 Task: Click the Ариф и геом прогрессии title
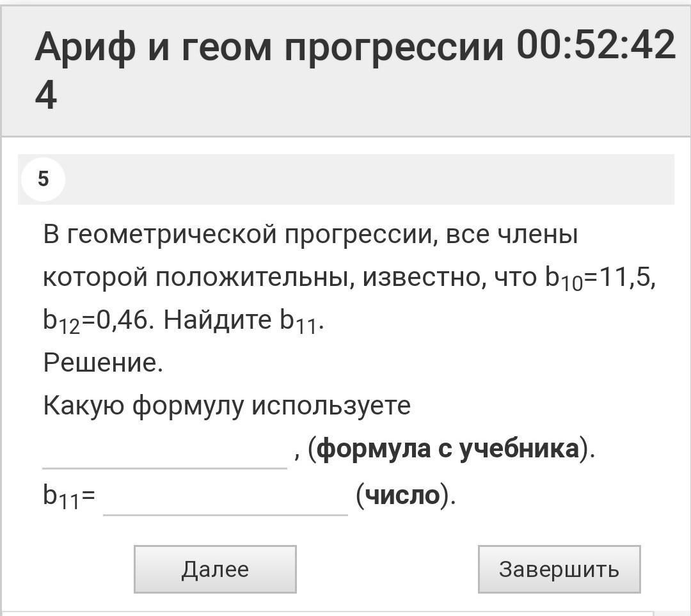coord(269,48)
